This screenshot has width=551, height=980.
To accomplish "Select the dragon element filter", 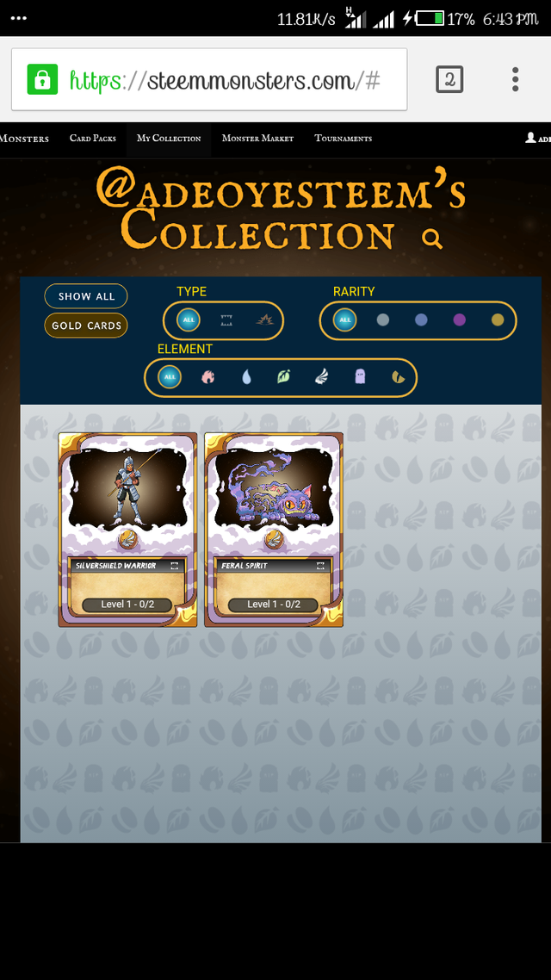I will [x=398, y=377].
